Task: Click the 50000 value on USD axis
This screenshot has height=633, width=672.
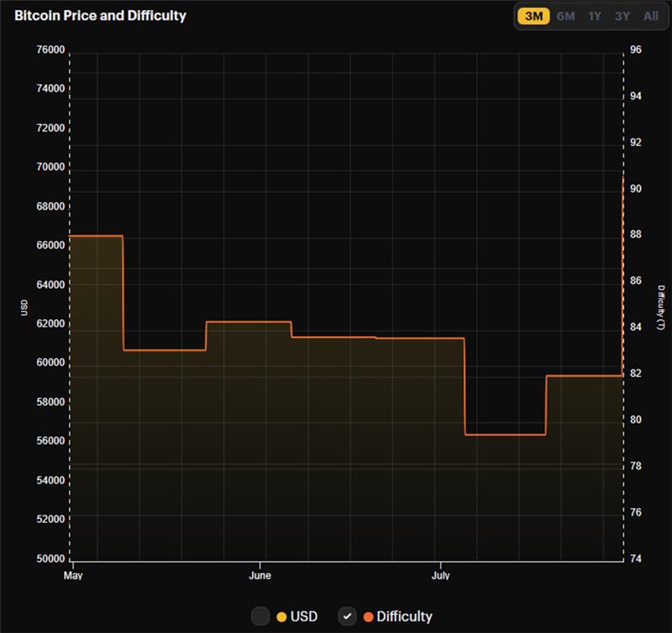Action: (x=50, y=559)
